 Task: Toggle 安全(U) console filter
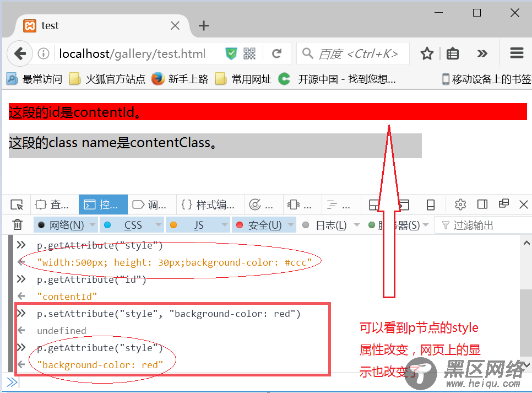[x=259, y=225]
